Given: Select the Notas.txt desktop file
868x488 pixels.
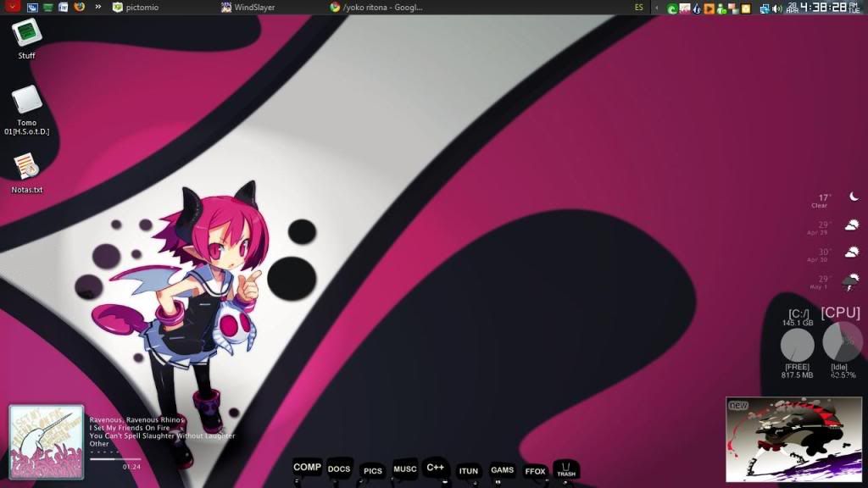Looking at the screenshot, I should pos(26,173).
